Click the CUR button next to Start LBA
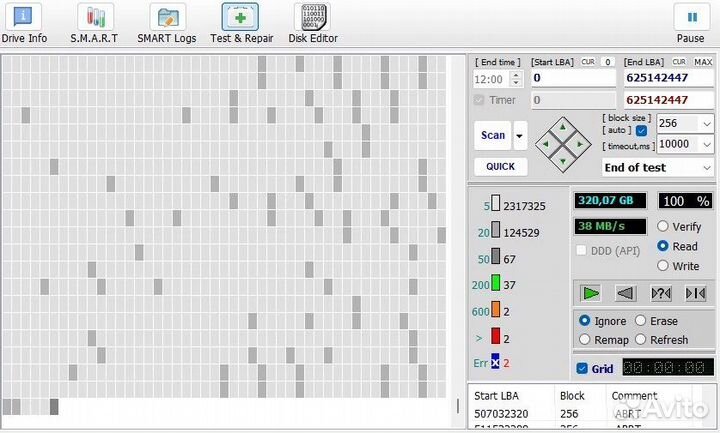This screenshot has height=433, width=720. 588,62
